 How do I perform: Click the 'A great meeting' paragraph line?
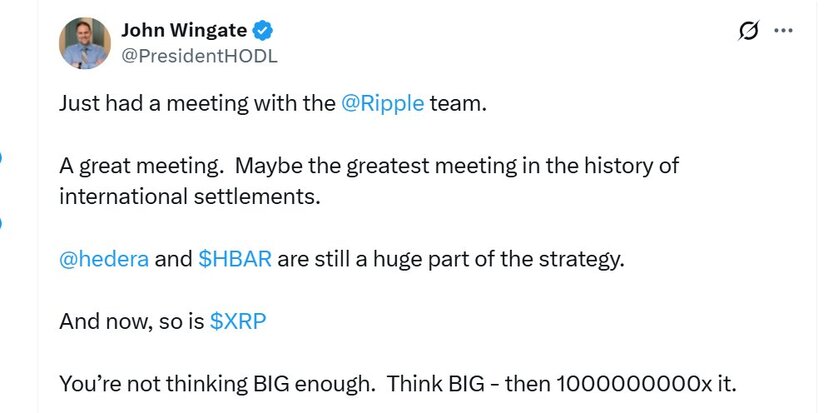tap(369, 166)
